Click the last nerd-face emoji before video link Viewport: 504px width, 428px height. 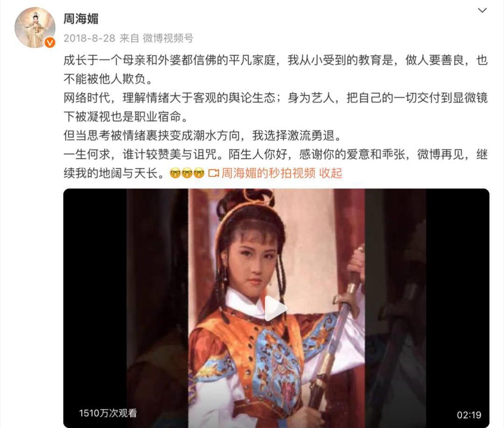(x=199, y=173)
